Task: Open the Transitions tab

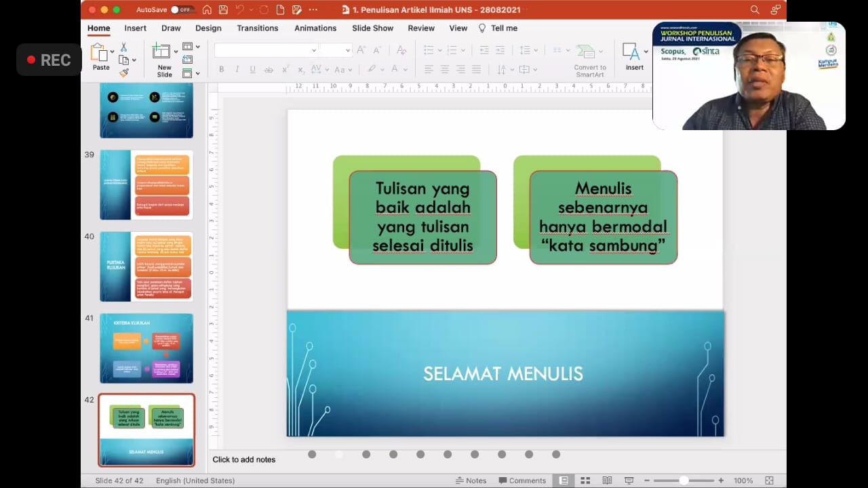Action: pyautogui.click(x=257, y=28)
